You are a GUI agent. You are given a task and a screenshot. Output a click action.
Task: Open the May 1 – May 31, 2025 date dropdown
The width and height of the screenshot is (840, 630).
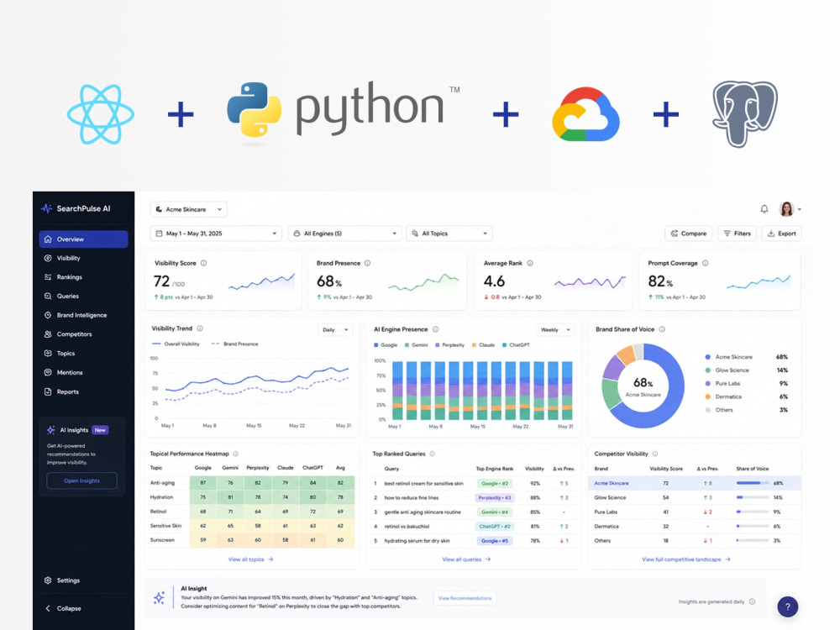pyautogui.click(x=216, y=234)
